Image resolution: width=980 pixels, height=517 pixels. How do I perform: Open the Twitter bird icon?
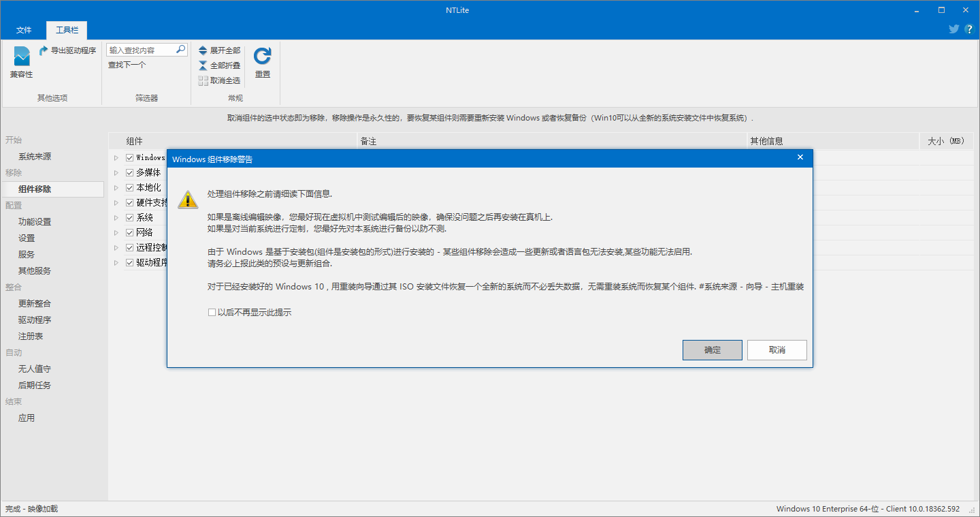pyautogui.click(x=954, y=29)
